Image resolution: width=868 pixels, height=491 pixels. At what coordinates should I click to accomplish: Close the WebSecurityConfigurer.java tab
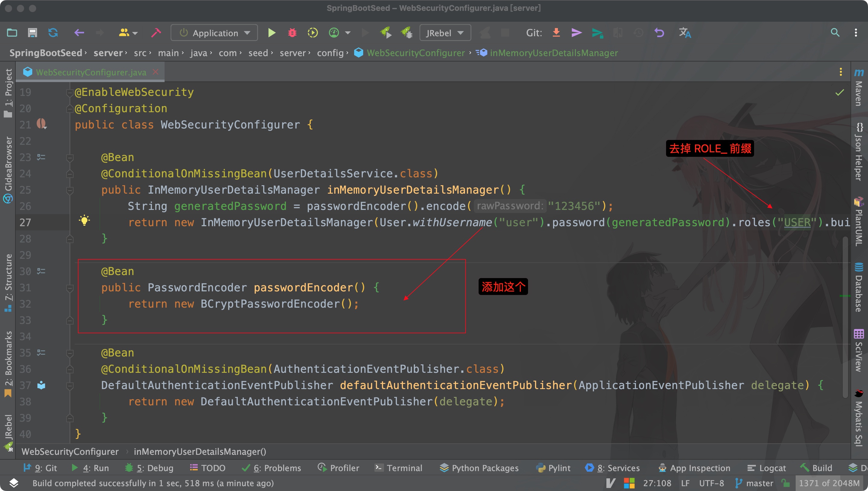155,72
